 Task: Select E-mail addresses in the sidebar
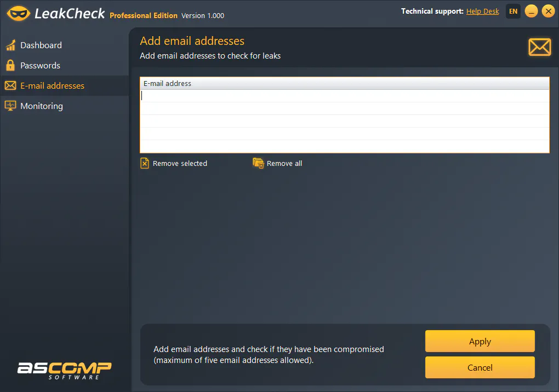[64, 85]
